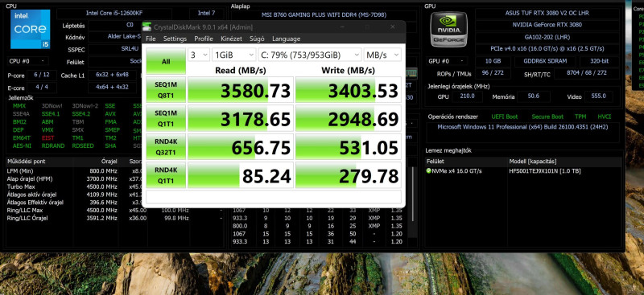Click the Secure Boot indicator
644x295 pixels.
click(x=547, y=117)
